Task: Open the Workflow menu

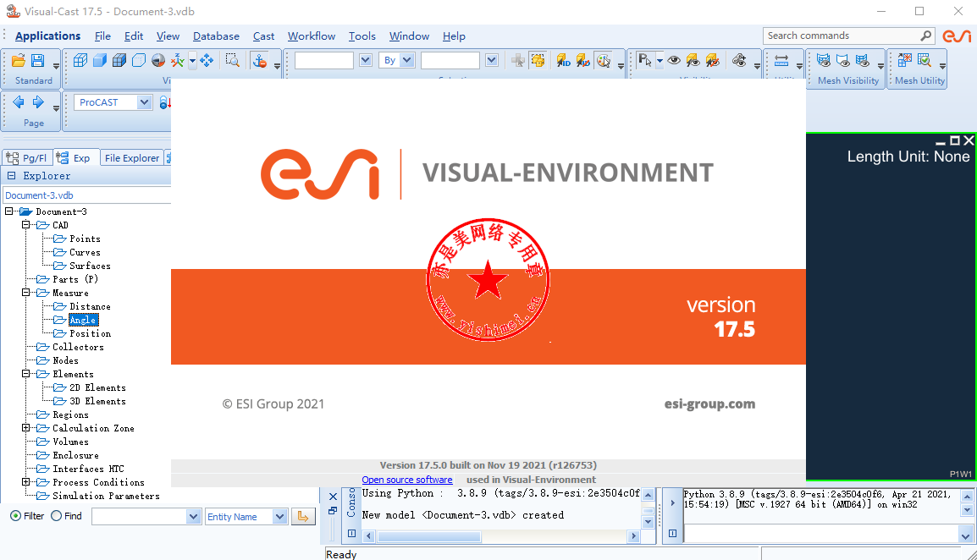Action: pos(312,36)
